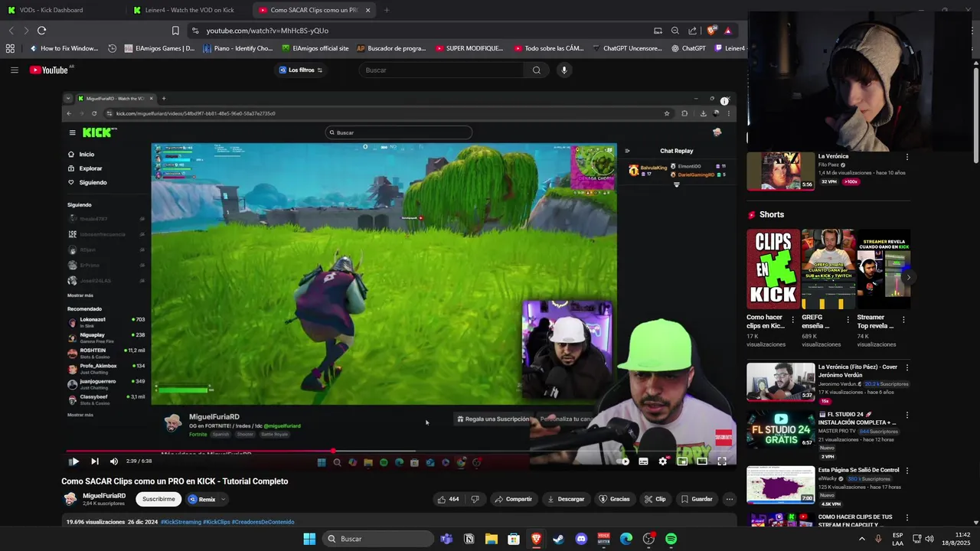Reload the page in the browser

[x=41, y=31]
